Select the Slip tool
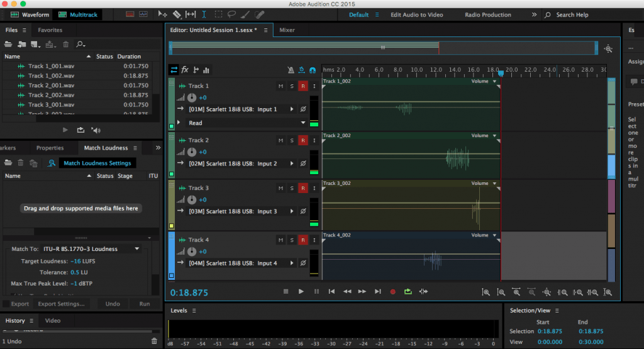This screenshot has width=644, height=349. pyautogui.click(x=191, y=14)
